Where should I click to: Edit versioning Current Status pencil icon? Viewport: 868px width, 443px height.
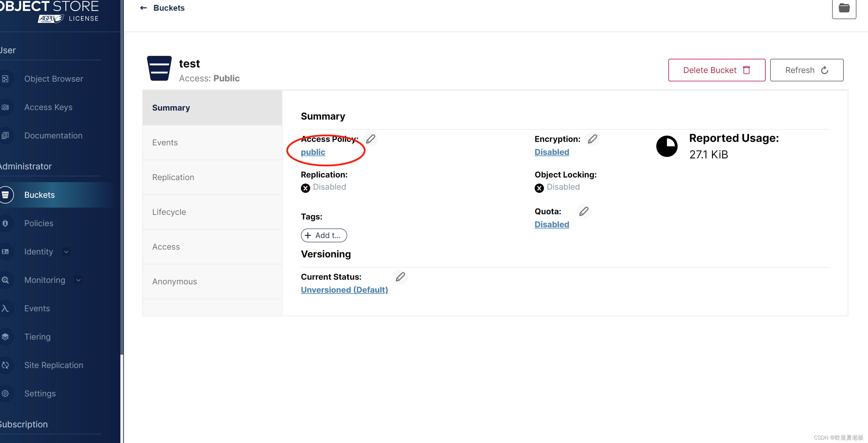pyautogui.click(x=400, y=277)
